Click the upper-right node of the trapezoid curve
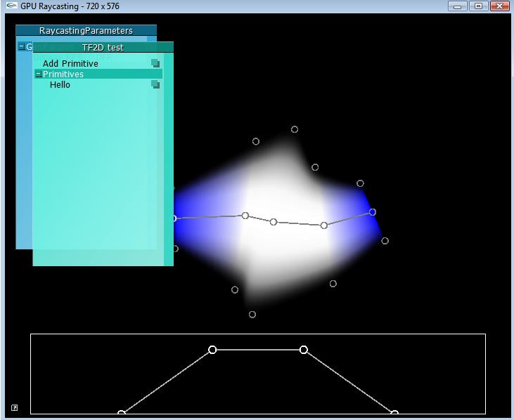Viewport: 514px width, 420px height. (304, 350)
